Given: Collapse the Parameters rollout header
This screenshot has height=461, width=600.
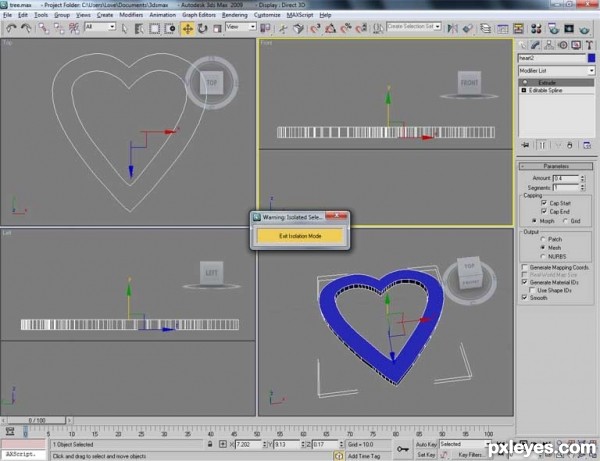Looking at the screenshot, I should pos(556,166).
